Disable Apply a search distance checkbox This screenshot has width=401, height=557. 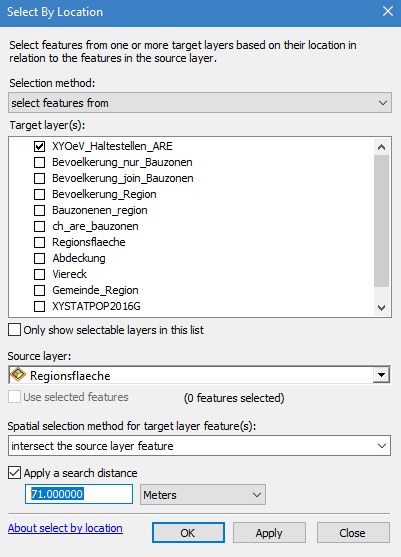[x=14, y=473]
